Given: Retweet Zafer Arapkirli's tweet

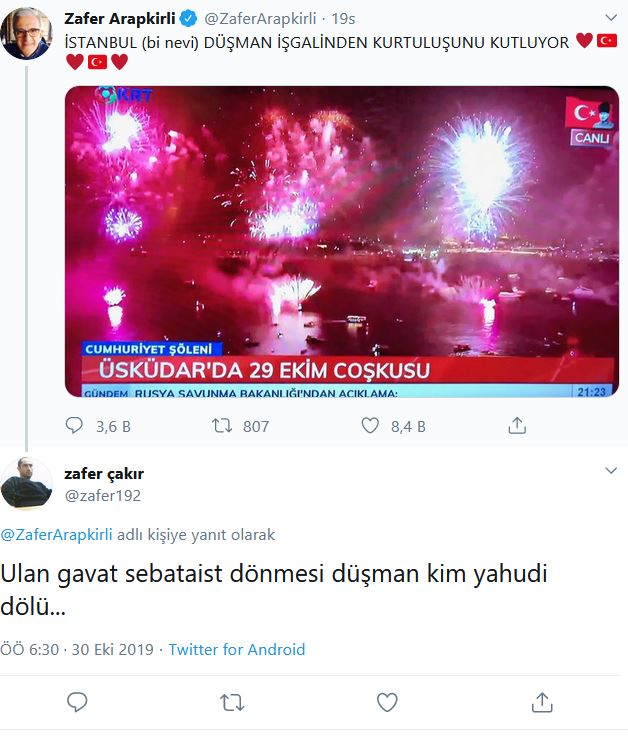Looking at the screenshot, I should pos(221,426).
